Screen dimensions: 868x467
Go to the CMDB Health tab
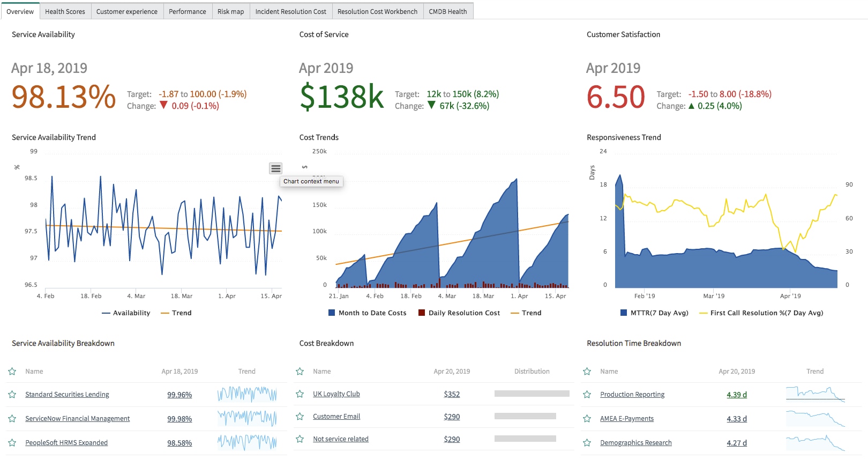pos(448,11)
